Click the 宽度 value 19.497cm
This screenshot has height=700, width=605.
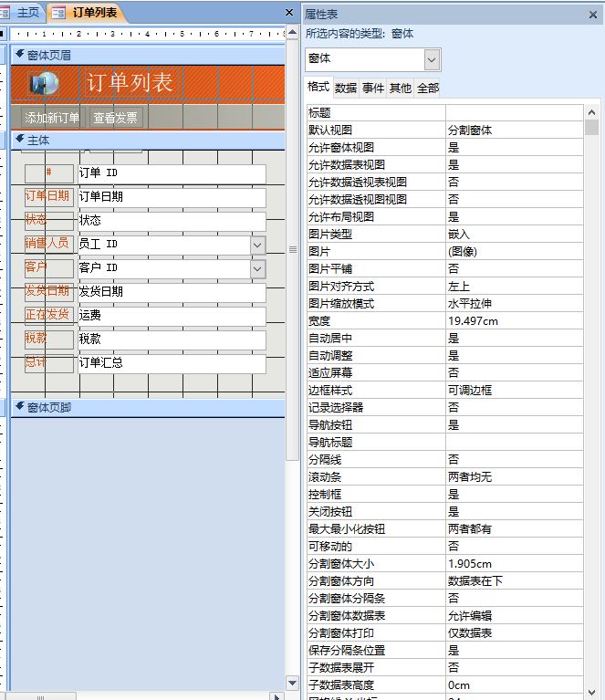(x=514, y=321)
